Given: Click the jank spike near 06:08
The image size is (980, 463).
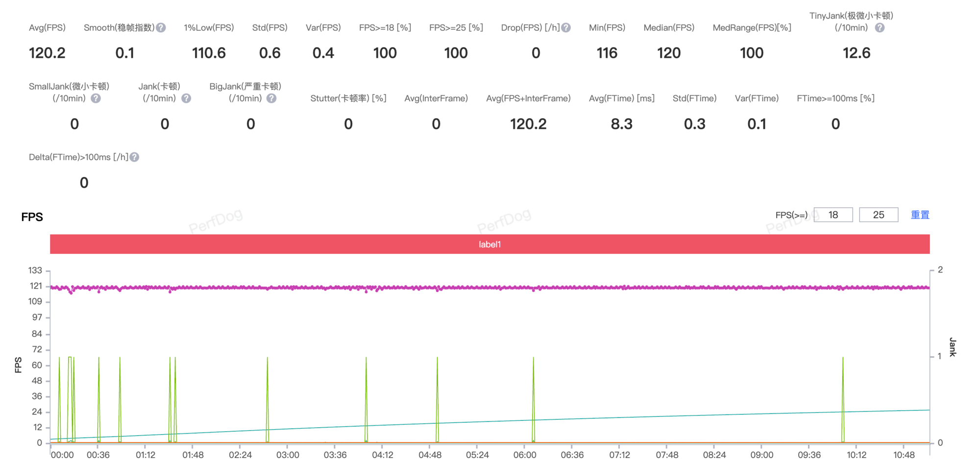Looking at the screenshot, I should [x=533, y=399].
